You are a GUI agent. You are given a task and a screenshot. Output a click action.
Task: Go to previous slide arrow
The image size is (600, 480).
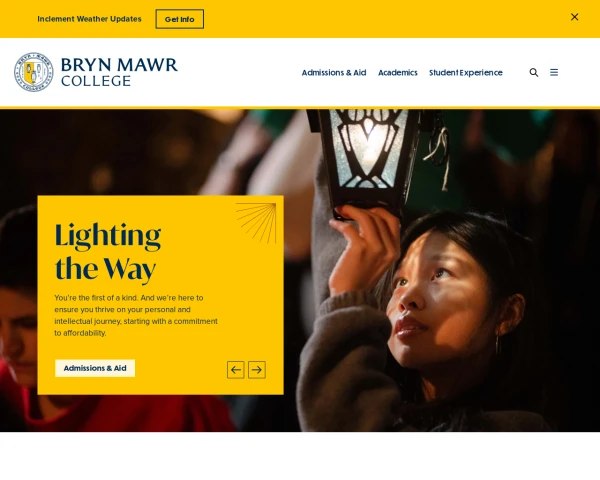coord(236,370)
